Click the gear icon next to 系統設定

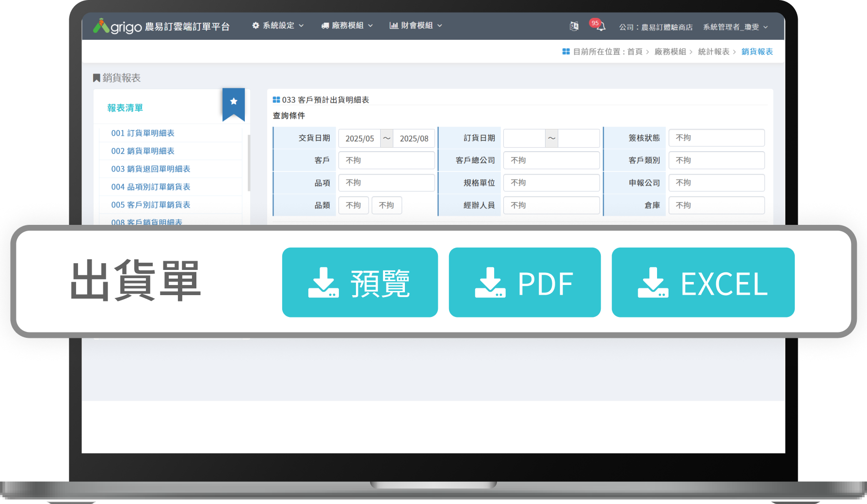256,26
